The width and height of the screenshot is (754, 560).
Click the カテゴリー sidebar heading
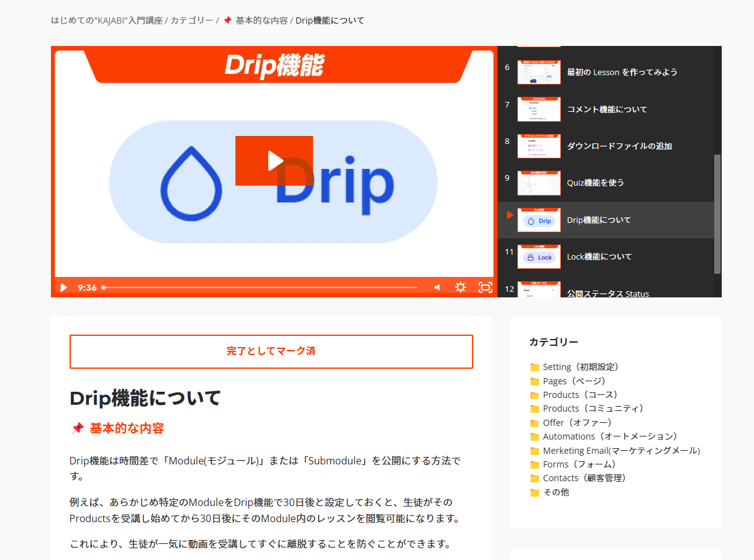(554, 342)
